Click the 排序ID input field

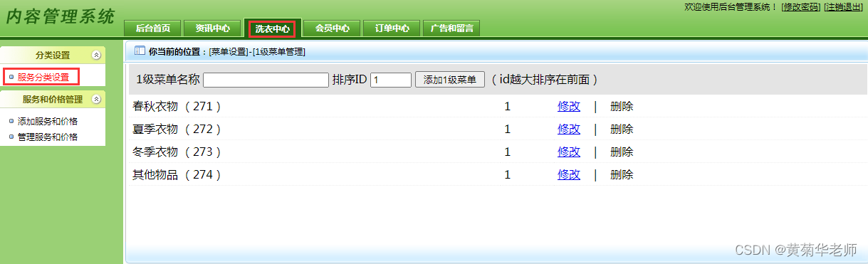pos(390,80)
